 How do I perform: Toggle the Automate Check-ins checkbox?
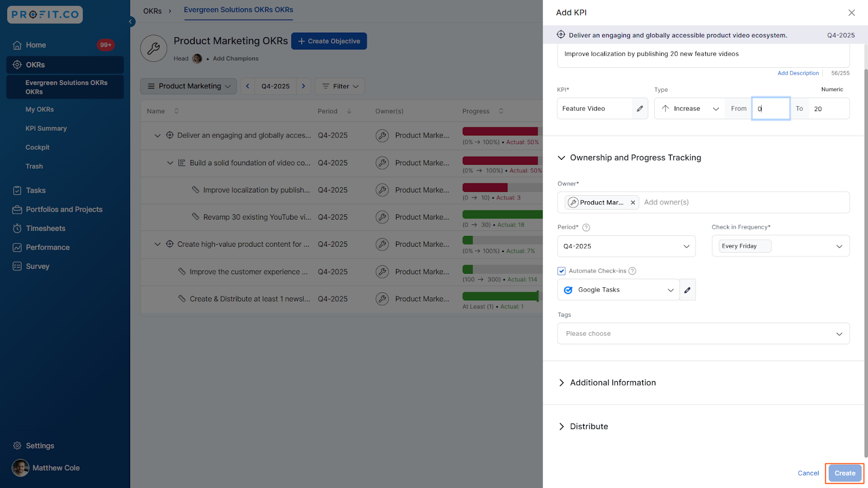pos(561,271)
